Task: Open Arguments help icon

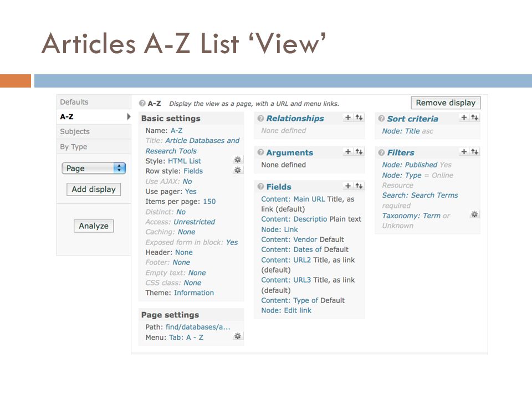Action: coord(260,152)
